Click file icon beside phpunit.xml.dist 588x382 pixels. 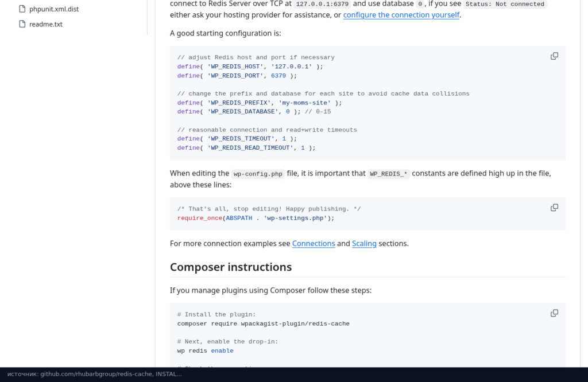(x=22, y=9)
